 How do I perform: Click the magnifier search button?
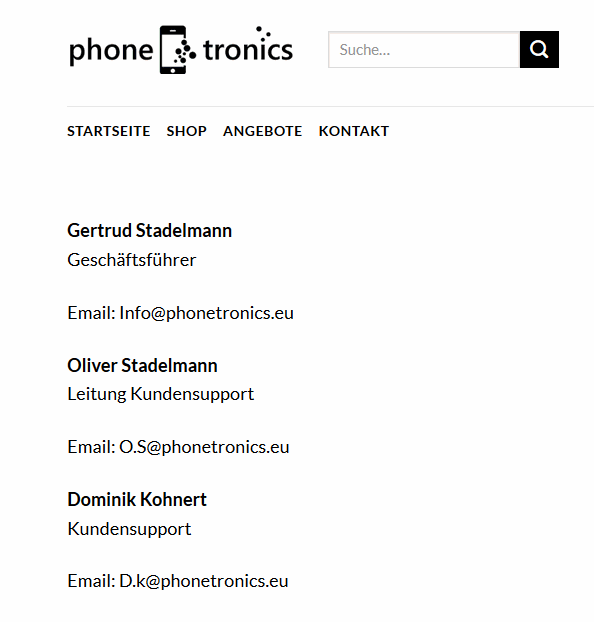[x=539, y=50]
